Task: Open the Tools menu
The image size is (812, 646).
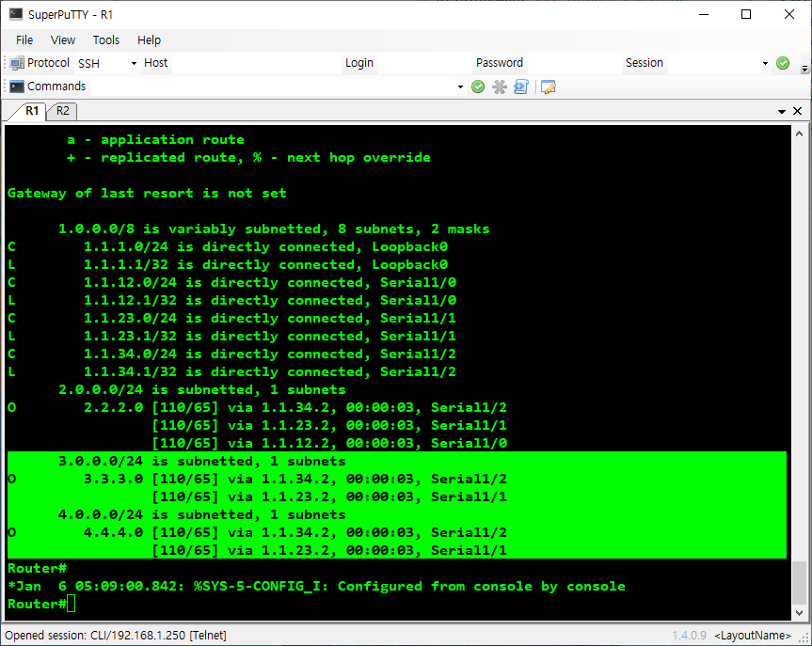Action: click(x=106, y=39)
